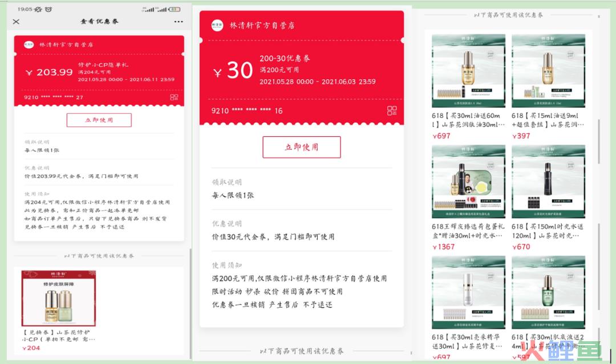The height and width of the screenshot is (364, 616).
Task: Select the coupon code ending in 16
Action: pos(247,111)
